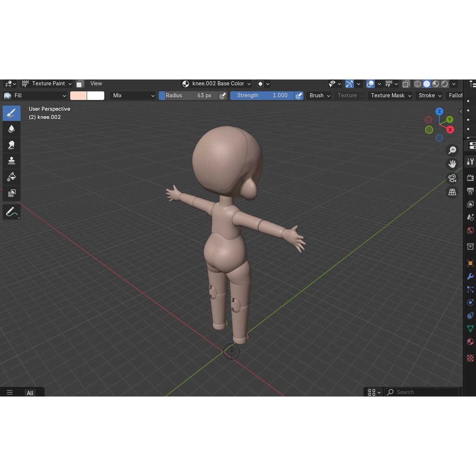
Task: Open the Stroke settings popover
Action: 429,96
